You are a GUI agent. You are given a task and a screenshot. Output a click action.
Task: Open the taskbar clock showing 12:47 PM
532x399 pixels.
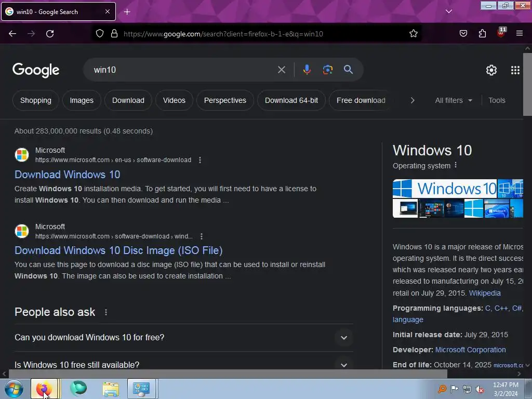(x=506, y=389)
